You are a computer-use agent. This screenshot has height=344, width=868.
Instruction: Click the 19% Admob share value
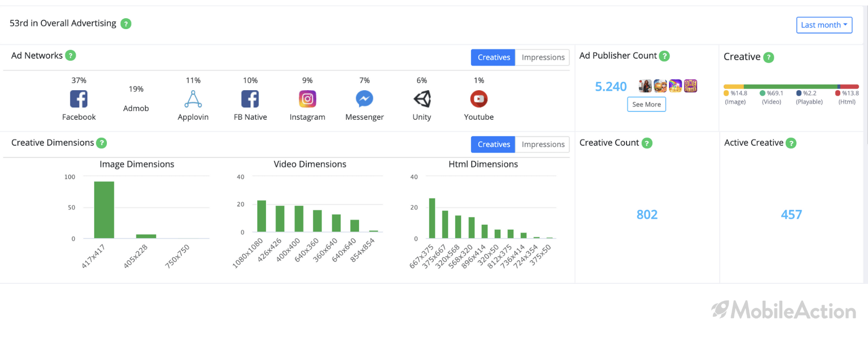click(x=136, y=89)
